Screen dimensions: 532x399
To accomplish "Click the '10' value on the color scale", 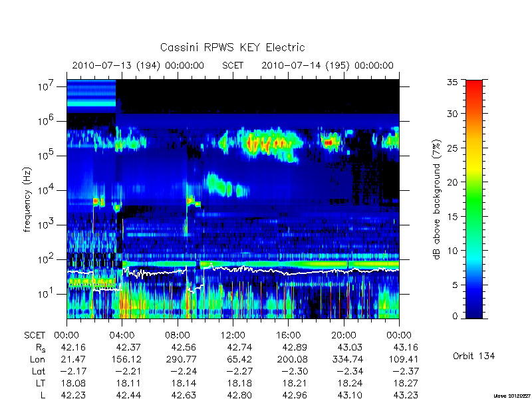I will (452, 251).
